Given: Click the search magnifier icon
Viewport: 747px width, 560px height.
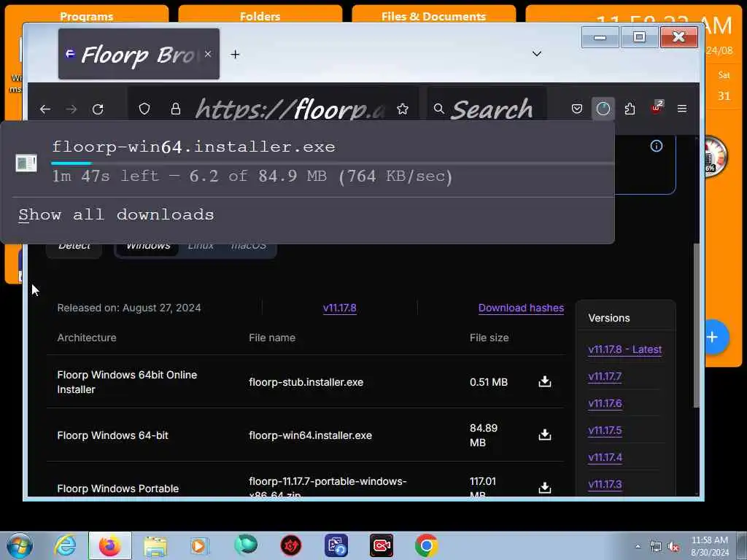Looking at the screenshot, I should [438, 109].
